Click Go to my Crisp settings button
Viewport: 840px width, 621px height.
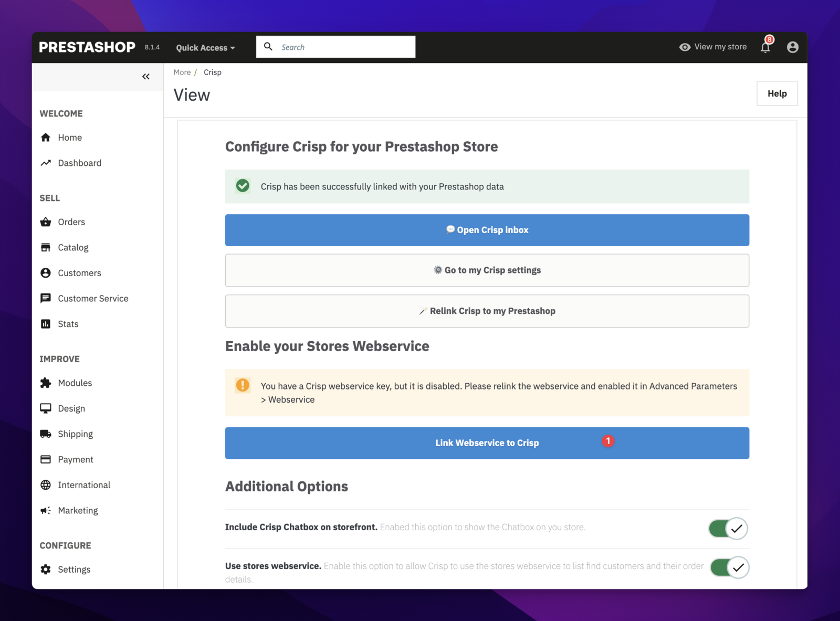(x=487, y=270)
